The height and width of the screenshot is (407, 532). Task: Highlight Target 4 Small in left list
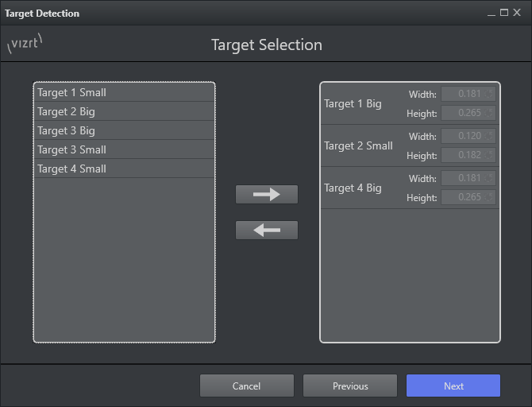(124, 169)
